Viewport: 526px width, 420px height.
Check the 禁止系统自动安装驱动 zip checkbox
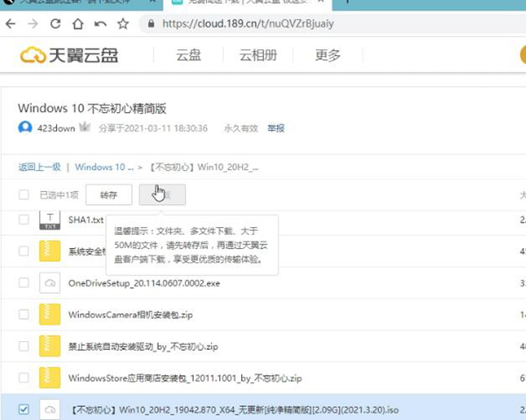pos(24,345)
